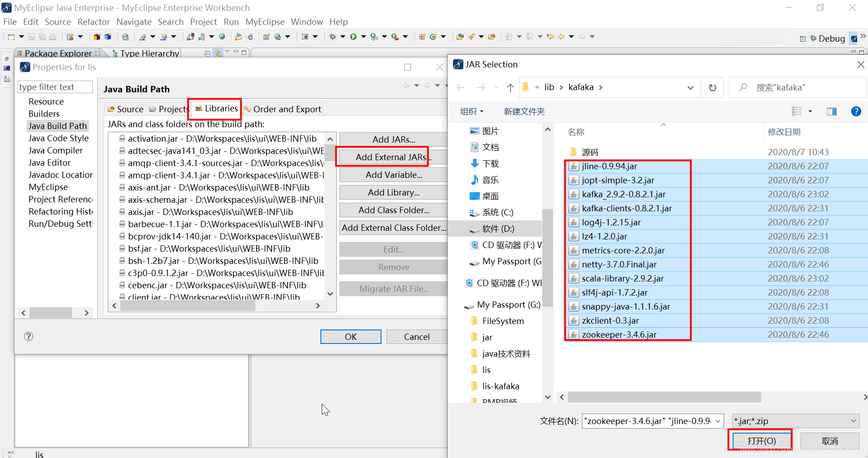Click the globe web browser toolbar icon
The height and width of the screenshot is (458, 868).
[x=222, y=37]
